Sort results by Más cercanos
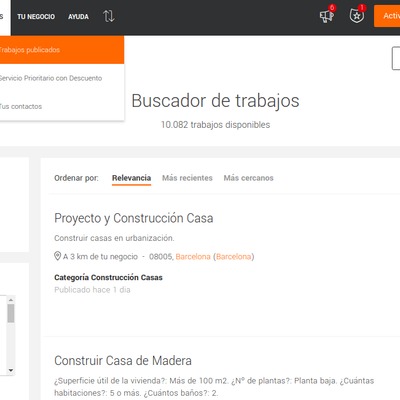Screen dimensions: 400x400 249,178
